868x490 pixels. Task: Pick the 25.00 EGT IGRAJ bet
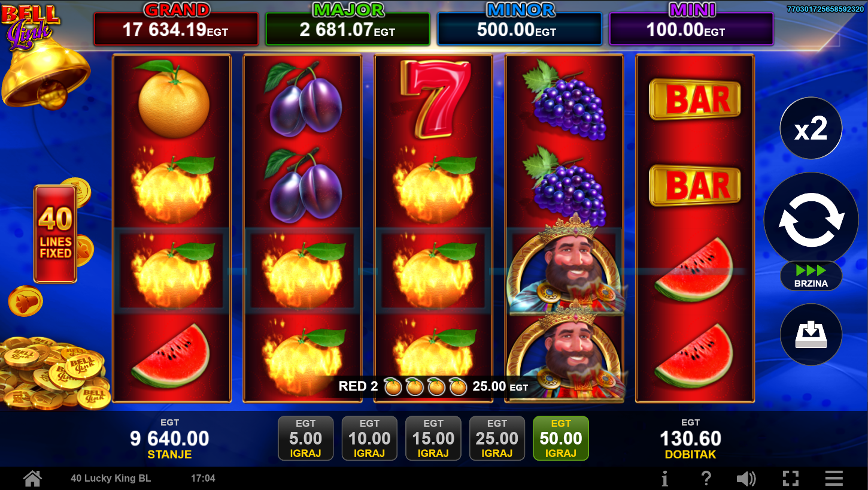coord(497,438)
